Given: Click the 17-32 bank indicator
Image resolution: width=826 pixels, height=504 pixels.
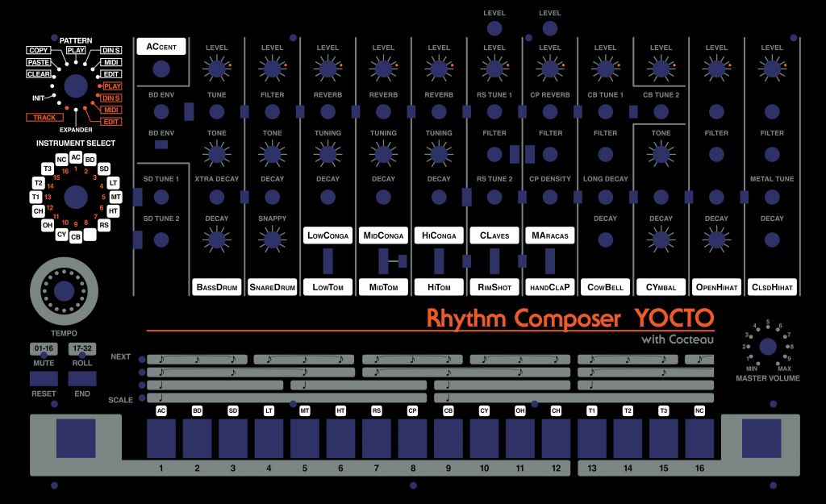Looking at the screenshot, I should coord(82,348).
